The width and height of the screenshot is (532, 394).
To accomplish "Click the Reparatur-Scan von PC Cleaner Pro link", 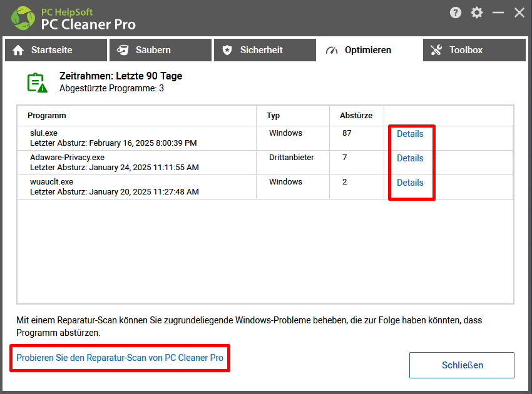I will [120, 358].
